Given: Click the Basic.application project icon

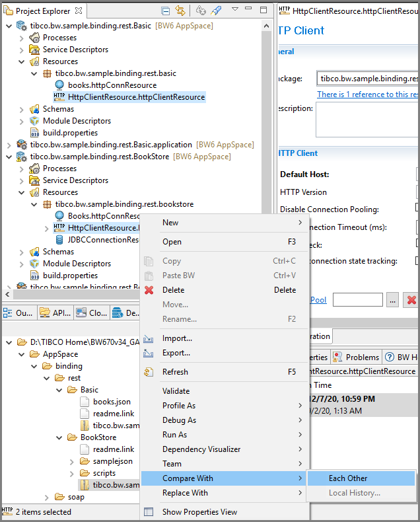Looking at the screenshot, I should [22, 145].
